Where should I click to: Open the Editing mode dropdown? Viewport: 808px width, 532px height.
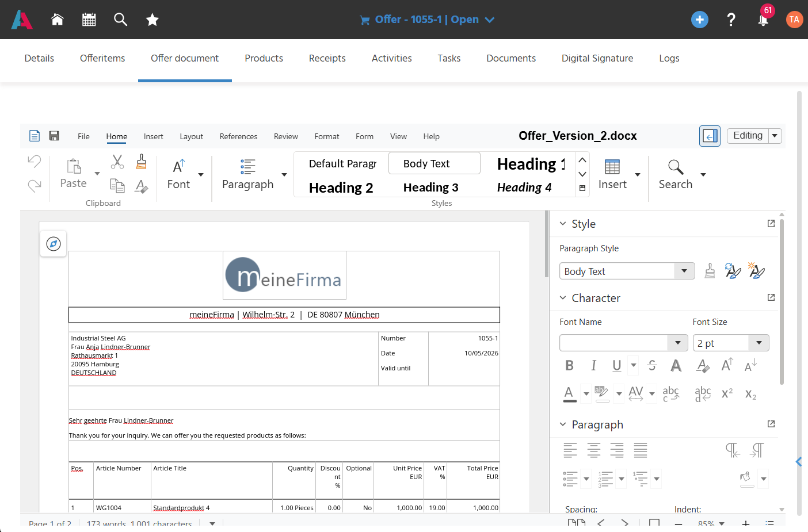[x=775, y=136]
